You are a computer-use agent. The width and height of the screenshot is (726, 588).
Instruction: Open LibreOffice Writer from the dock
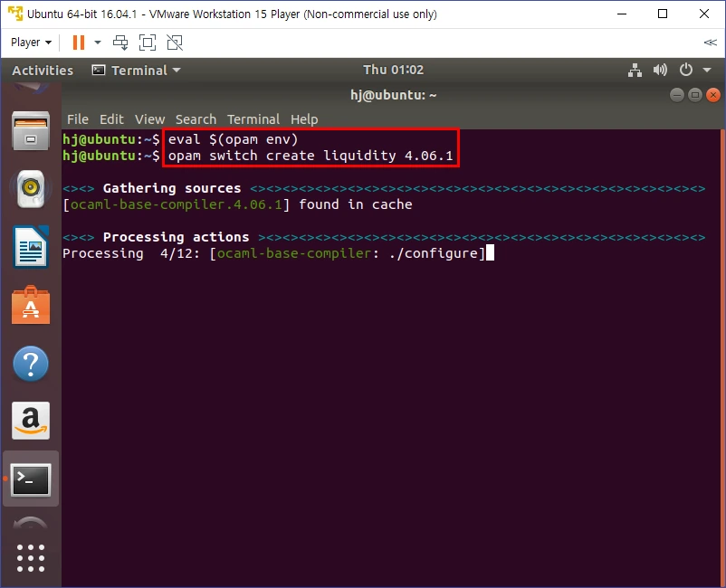click(31, 247)
